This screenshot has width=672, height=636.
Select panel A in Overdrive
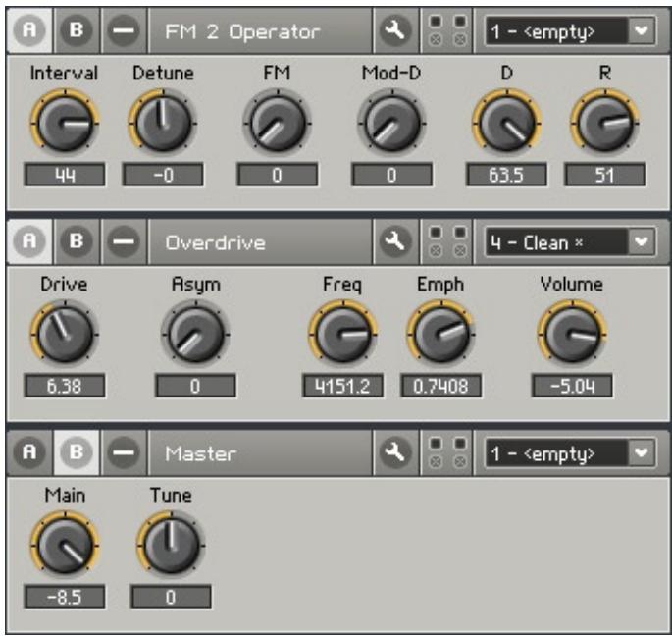click(29, 241)
